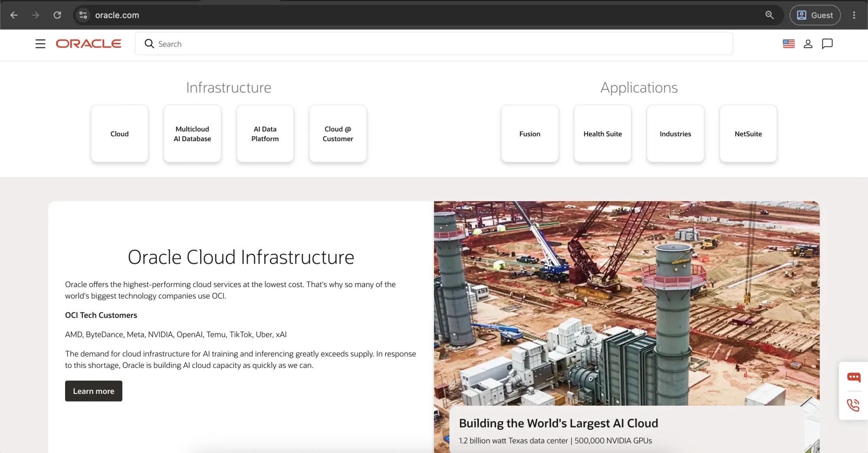Open the account user icon
Screen dimensions: 868x453
(x=808, y=44)
